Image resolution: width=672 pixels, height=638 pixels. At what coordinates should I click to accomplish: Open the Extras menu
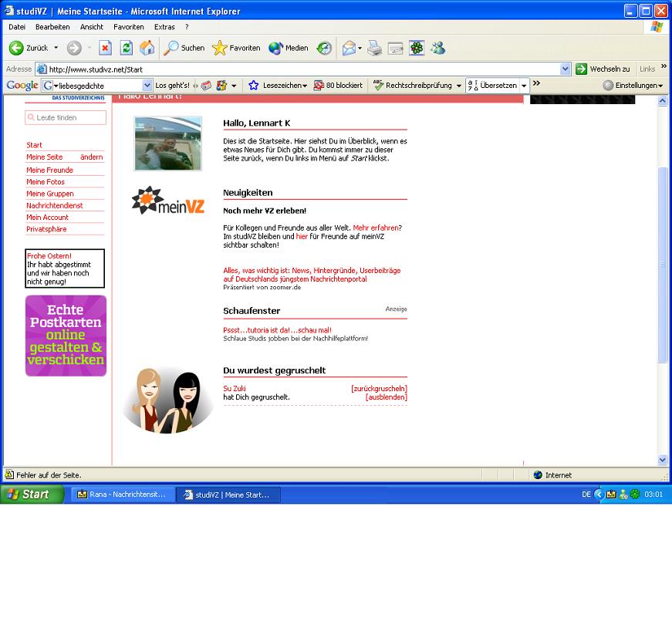[164, 27]
